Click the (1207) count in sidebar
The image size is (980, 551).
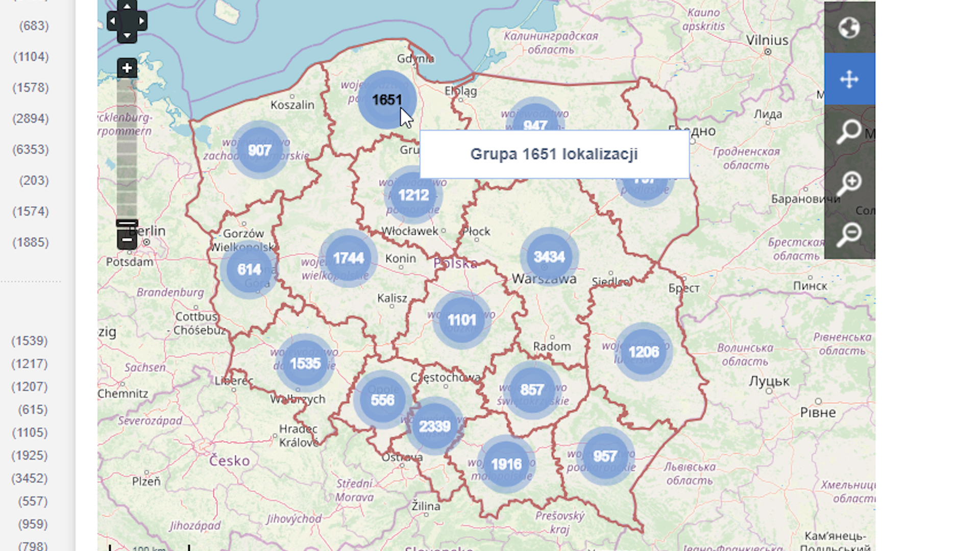[30, 387]
